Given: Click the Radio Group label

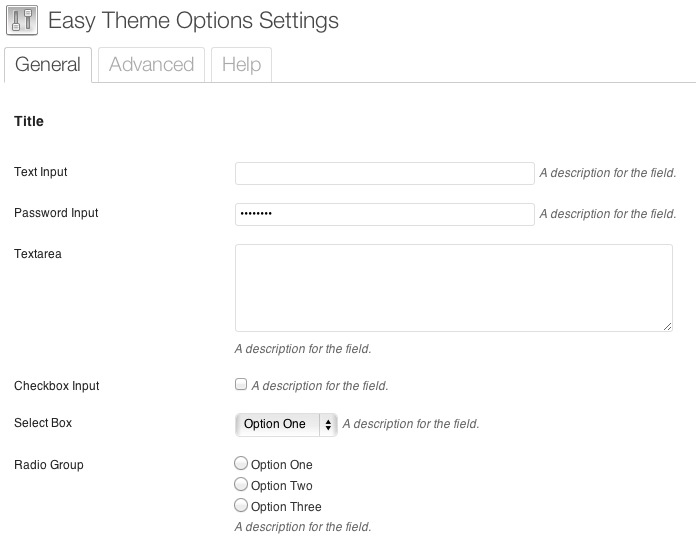Looking at the screenshot, I should tap(49, 465).
